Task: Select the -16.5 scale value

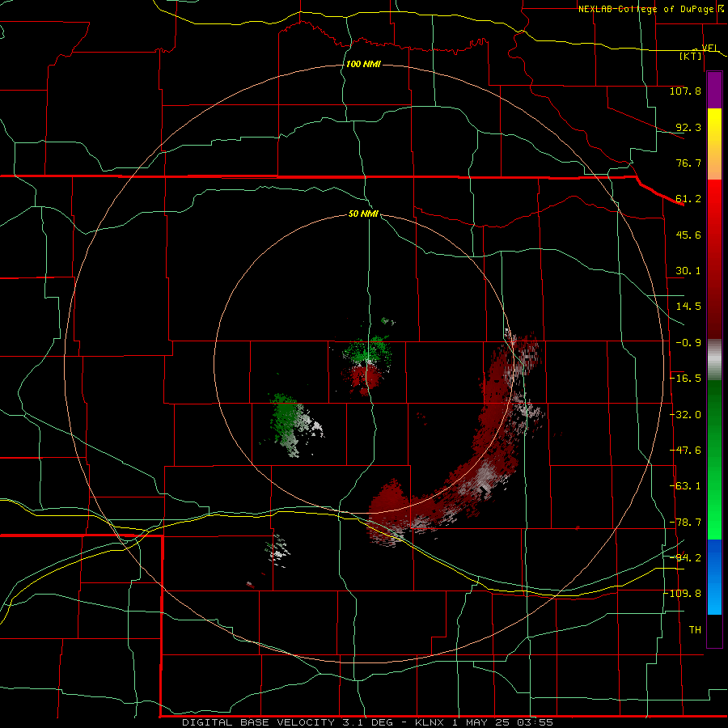Action: [x=685, y=379]
